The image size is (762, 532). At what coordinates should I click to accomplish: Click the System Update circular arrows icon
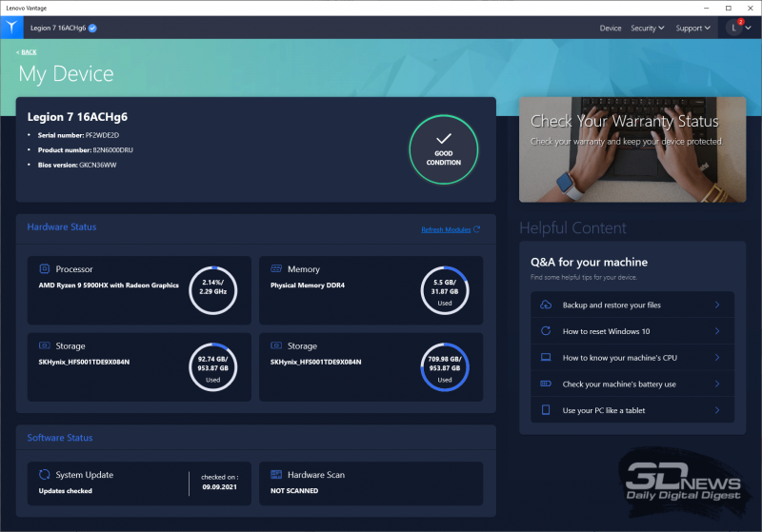44,474
